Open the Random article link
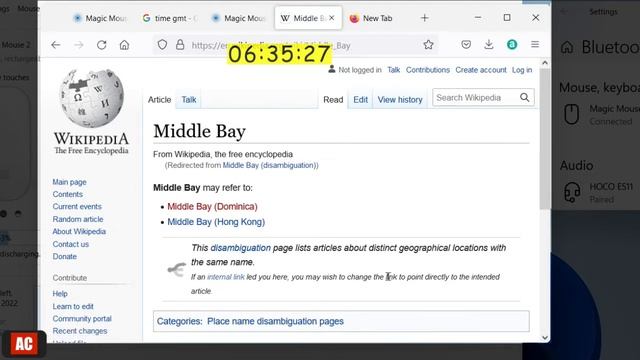Viewport: 640px width, 360px height. pos(78,219)
